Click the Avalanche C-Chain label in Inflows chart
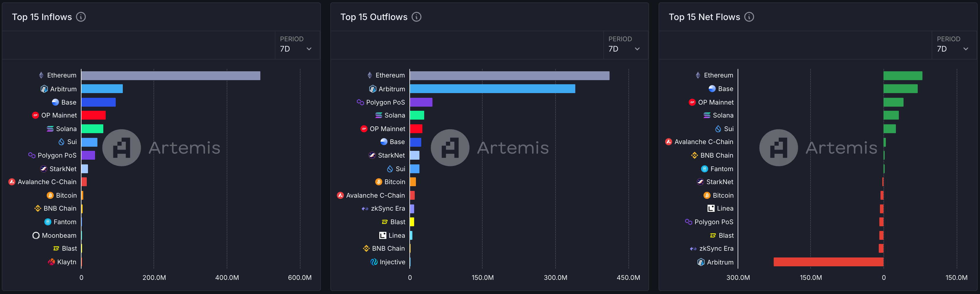 [x=47, y=182]
